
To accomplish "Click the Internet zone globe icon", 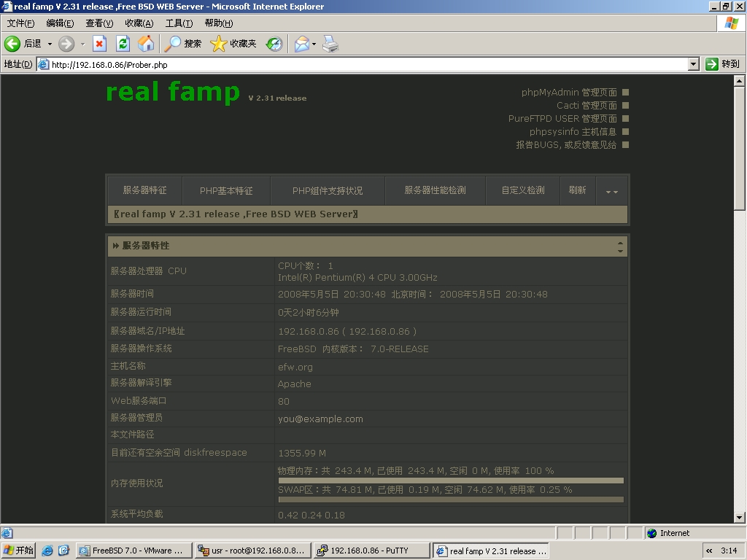I will 651,533.
